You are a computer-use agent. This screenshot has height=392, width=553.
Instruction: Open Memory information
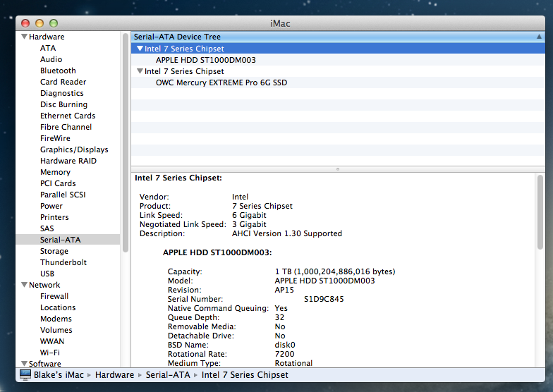[x=55, y=172]
